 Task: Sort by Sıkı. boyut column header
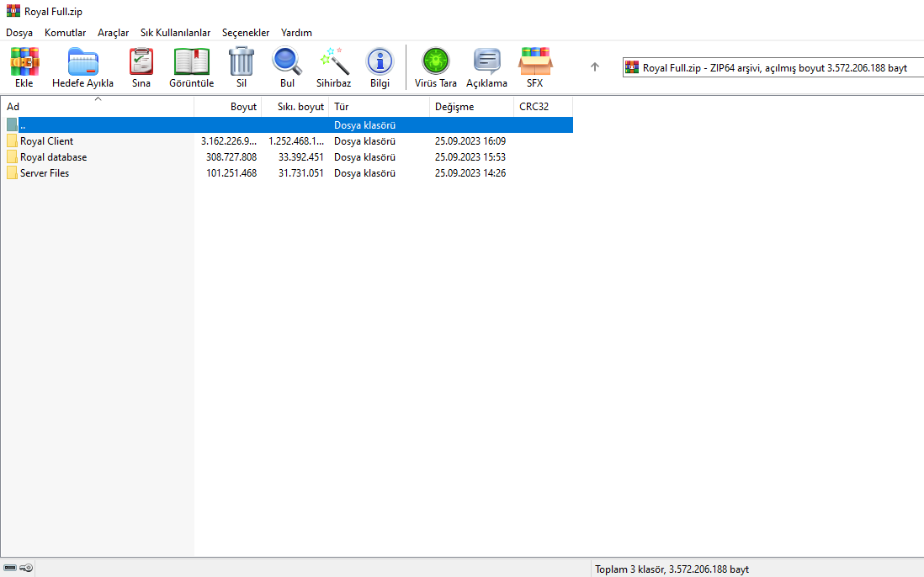pos(295,107)
